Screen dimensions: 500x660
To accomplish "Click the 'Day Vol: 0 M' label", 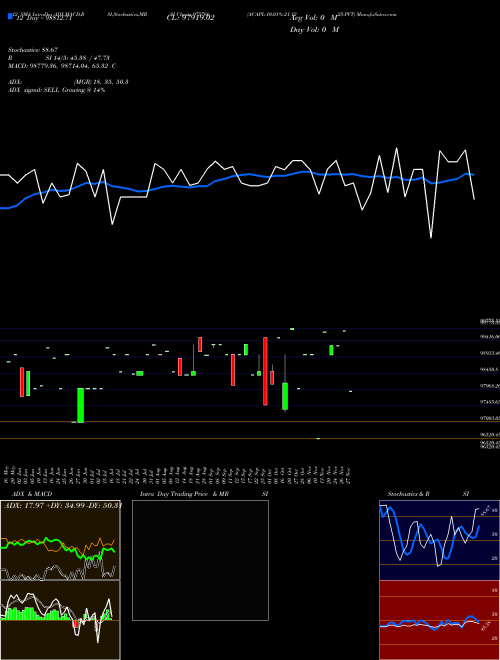I will (x=314, y=30).
